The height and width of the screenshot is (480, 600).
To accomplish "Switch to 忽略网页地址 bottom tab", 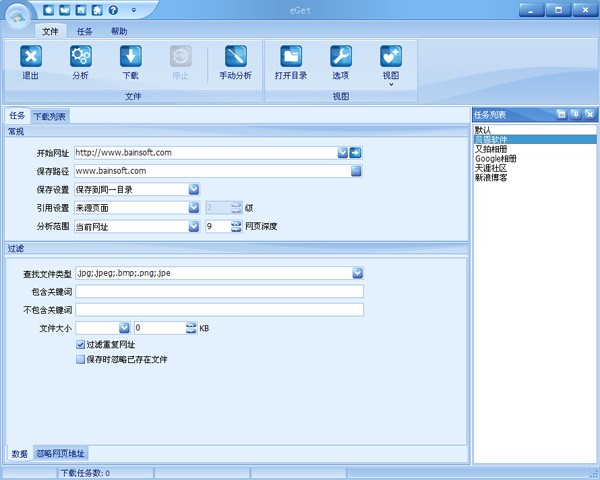I will (x=60, y=453).
